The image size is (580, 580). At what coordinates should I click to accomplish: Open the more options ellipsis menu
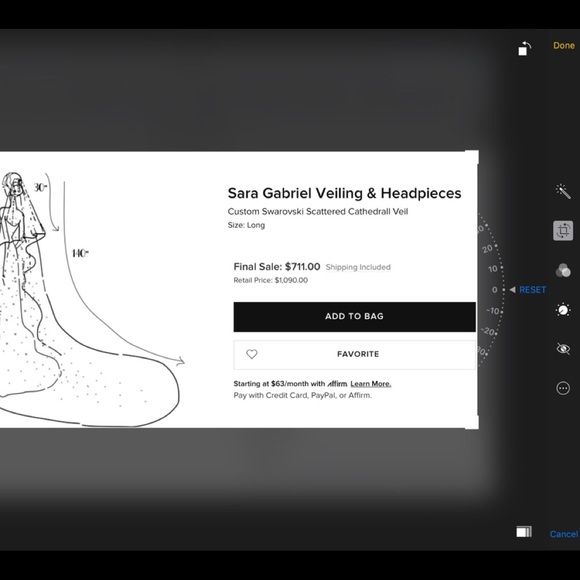click(x=563, y=388)
